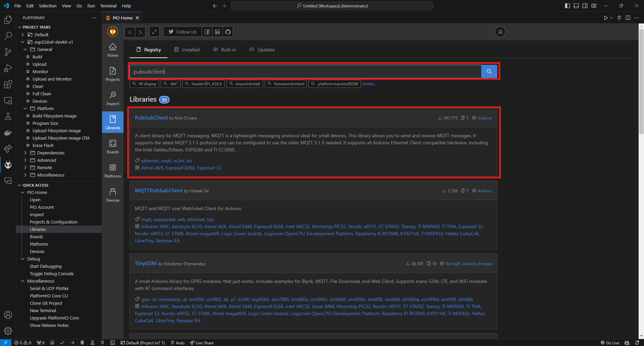Open PlatformIO GitHub page icon
644x346 pixels.
pyautogui.click(x=228, y=32)
